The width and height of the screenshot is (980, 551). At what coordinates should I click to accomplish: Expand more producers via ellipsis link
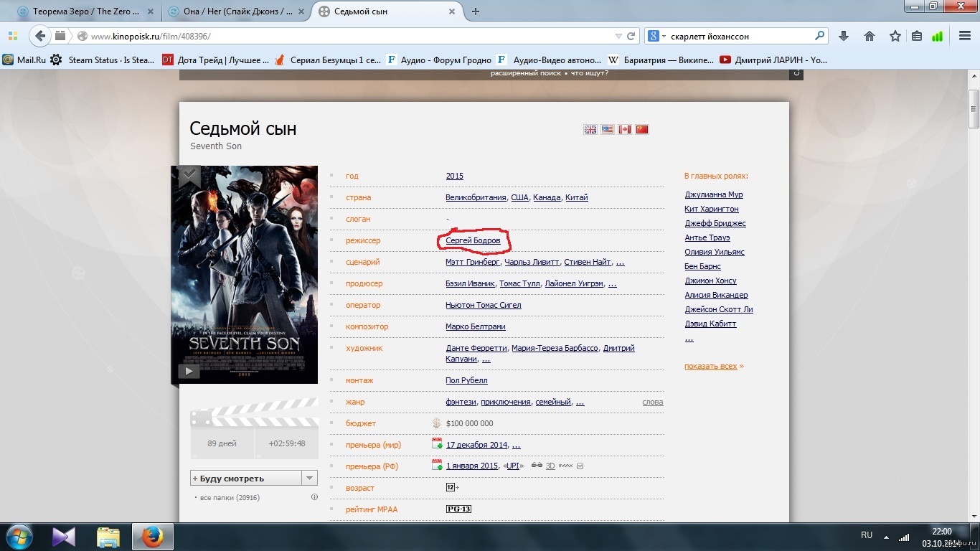click(612, 284)
